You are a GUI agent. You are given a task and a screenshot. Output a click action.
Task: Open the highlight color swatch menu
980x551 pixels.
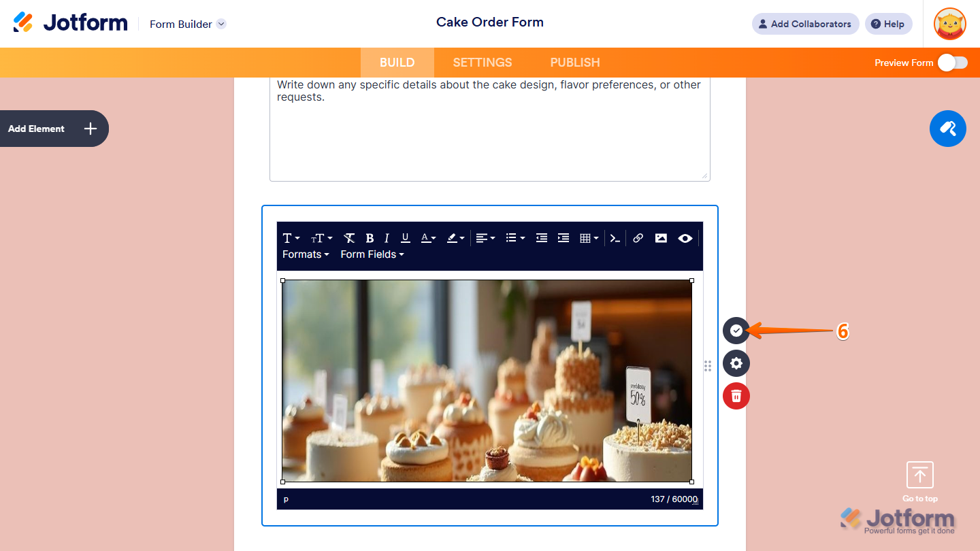pyautogui.click(x=454, y=237)
